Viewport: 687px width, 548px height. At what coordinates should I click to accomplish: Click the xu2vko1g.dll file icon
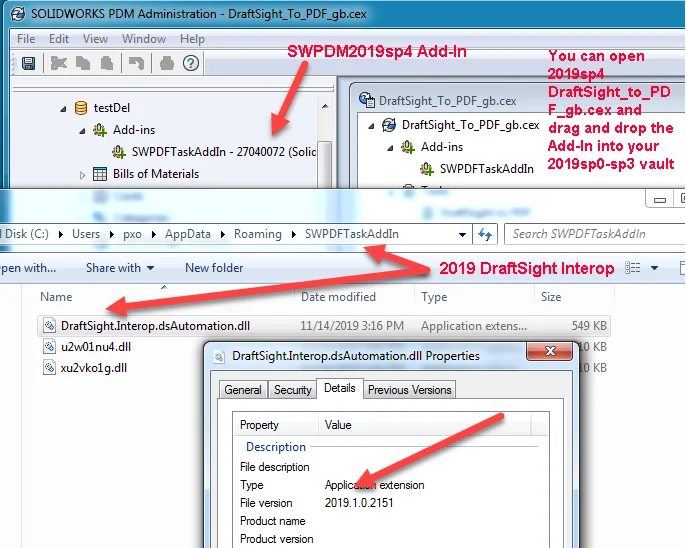pyautogui.click(x=49, y=368)
